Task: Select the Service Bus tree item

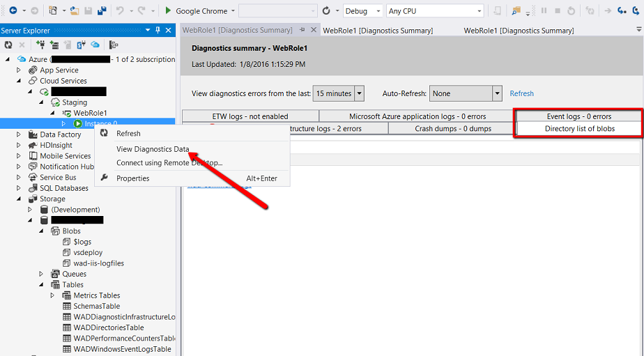Action: point(58,178)
